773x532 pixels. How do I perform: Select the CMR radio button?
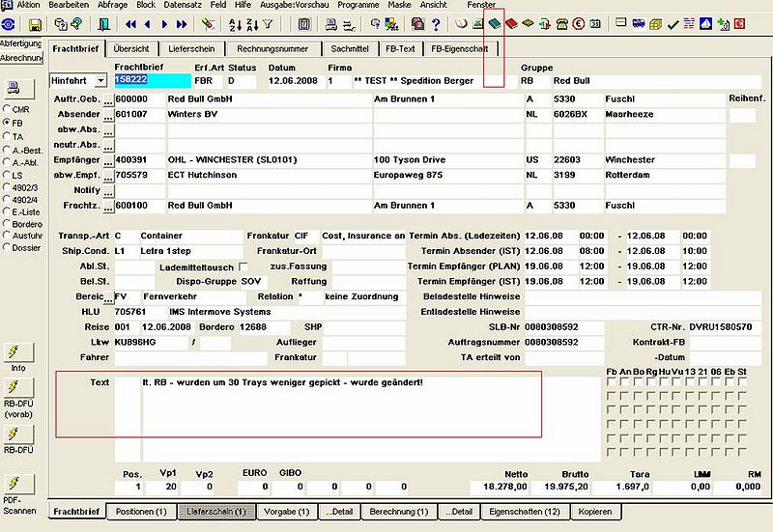[7, 109]
